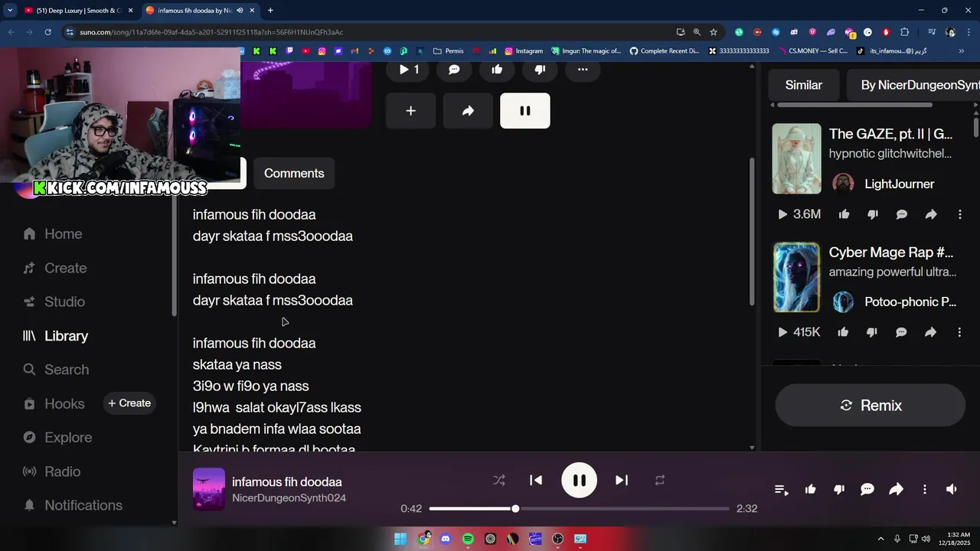This screenshot has width=980, height=551.
Task: Click the plus add-to-playlist button
Action: click(410, 111)
